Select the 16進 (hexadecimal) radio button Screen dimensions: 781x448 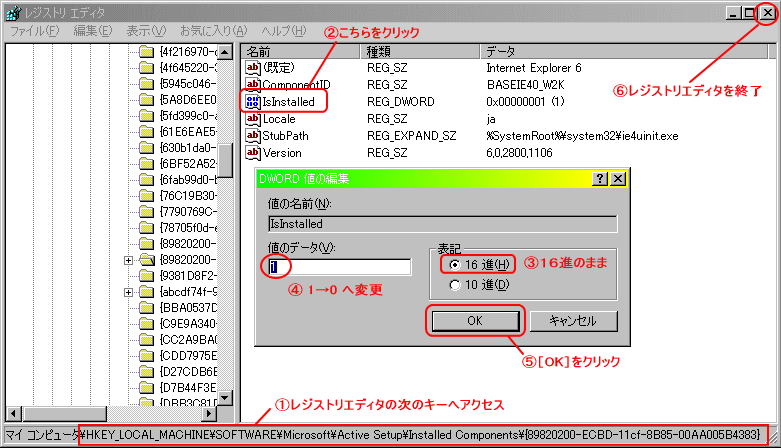456,265
